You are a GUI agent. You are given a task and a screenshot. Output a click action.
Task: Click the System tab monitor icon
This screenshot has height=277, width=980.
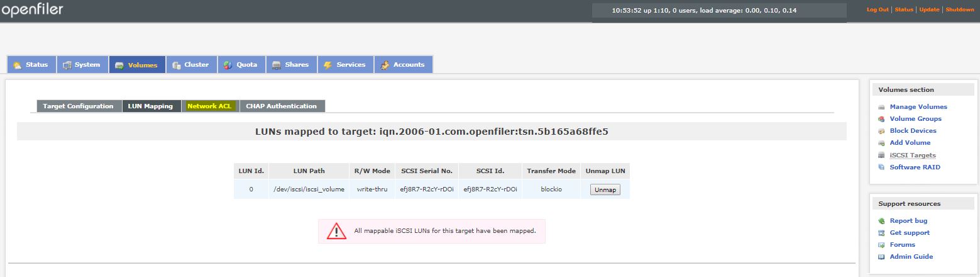(67, 65)
